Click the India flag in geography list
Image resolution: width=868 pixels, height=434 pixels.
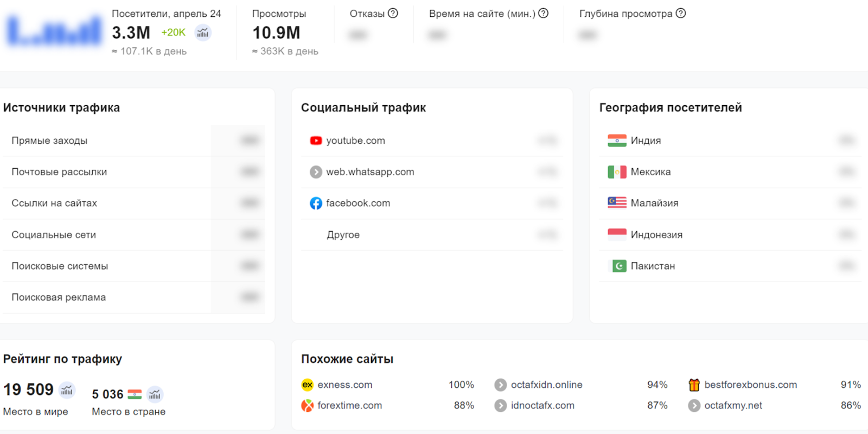click(x=617, y=141)
